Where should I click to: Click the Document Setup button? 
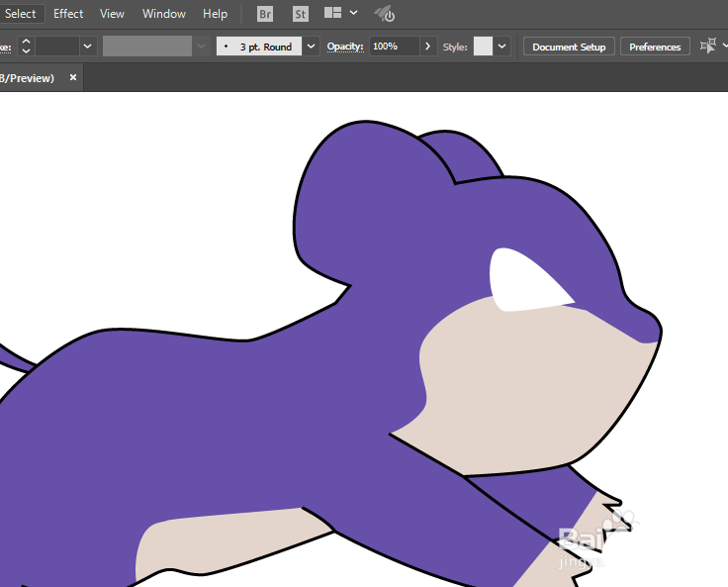point(569,47)
